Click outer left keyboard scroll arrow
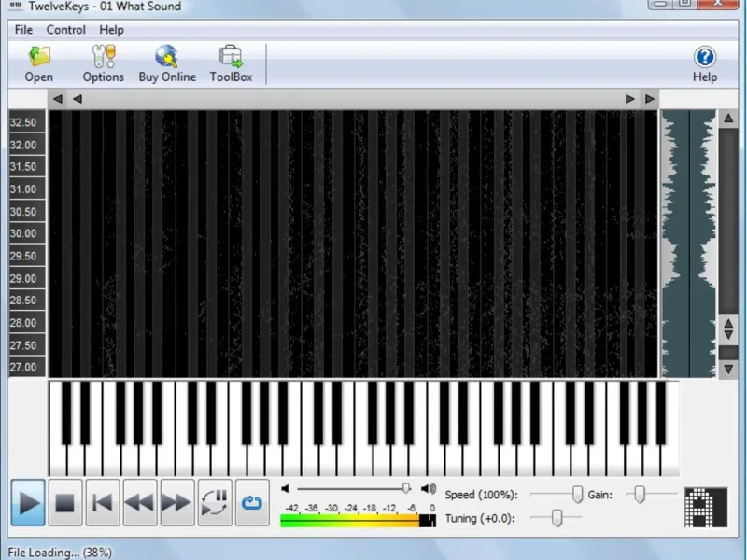The image size is (747, 560). pyautogui.click(x=57, y=99)
